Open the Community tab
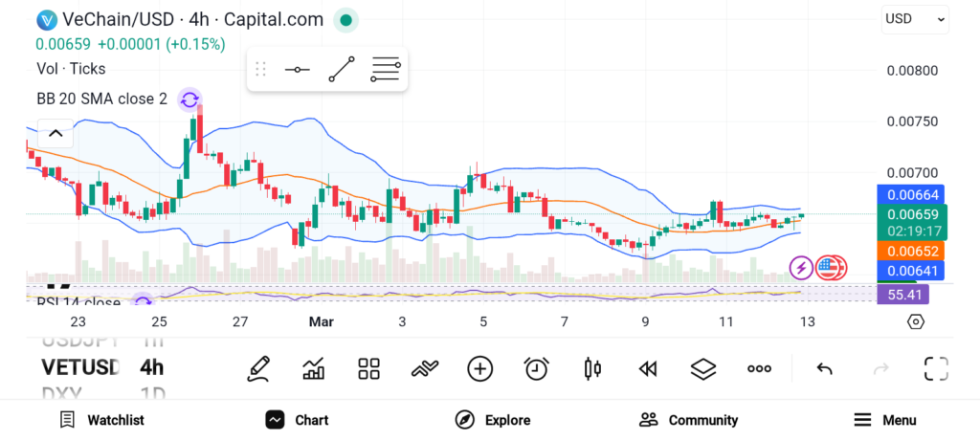This screenshot has height=441, width=980. (689, 420)
